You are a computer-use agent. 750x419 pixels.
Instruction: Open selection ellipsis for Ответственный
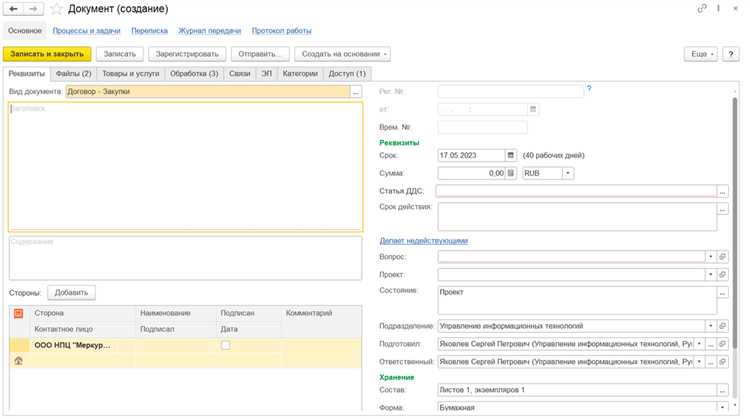711,362
